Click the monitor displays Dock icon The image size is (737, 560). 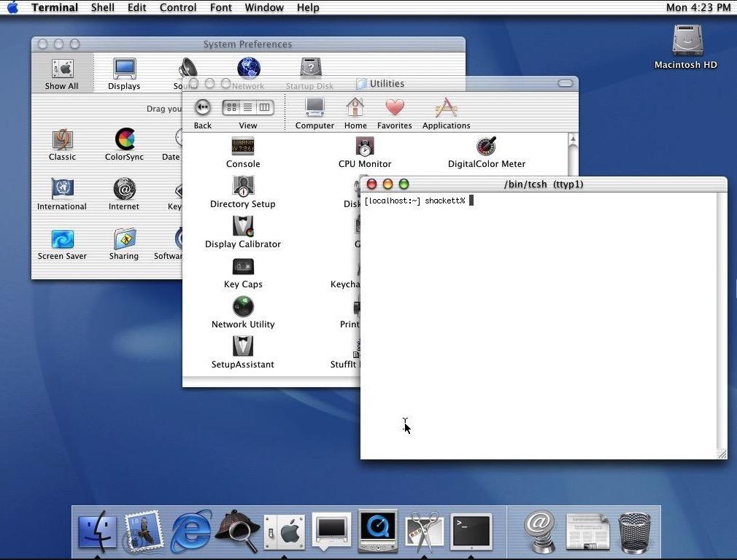click(331, 532)
